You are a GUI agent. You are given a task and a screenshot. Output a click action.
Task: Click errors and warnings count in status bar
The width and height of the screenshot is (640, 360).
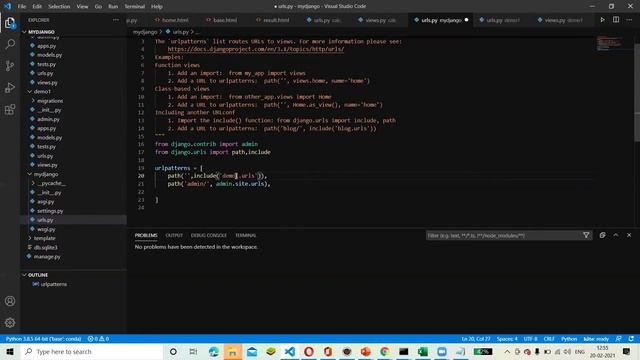pyautogui.click(x=98, y=339)
